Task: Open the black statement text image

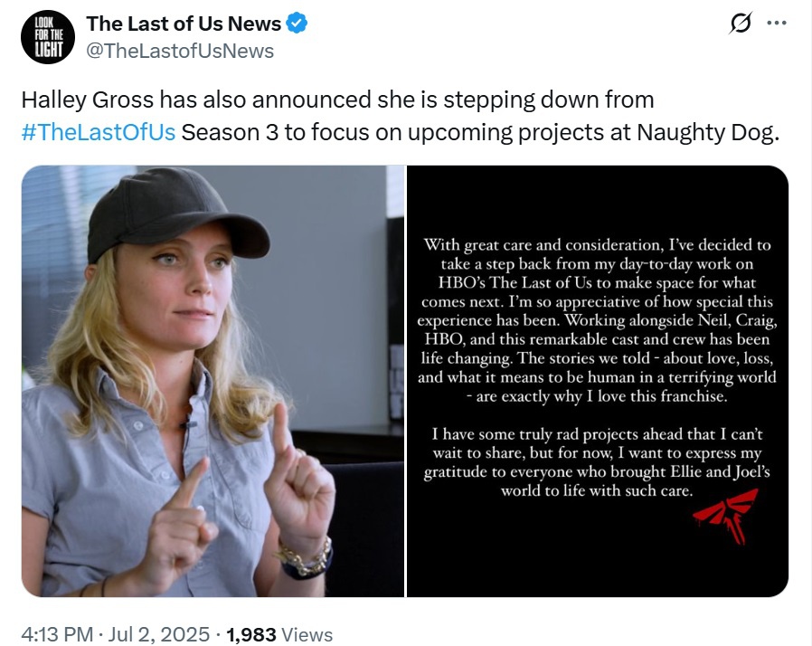Action: 598,381
